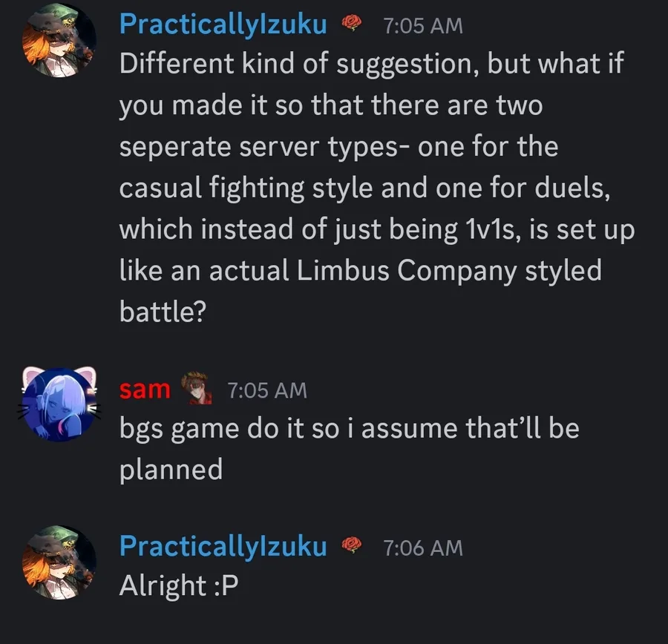
Task: Click the 7:05 AM timestamp next to sam
Action: [266, 389]
